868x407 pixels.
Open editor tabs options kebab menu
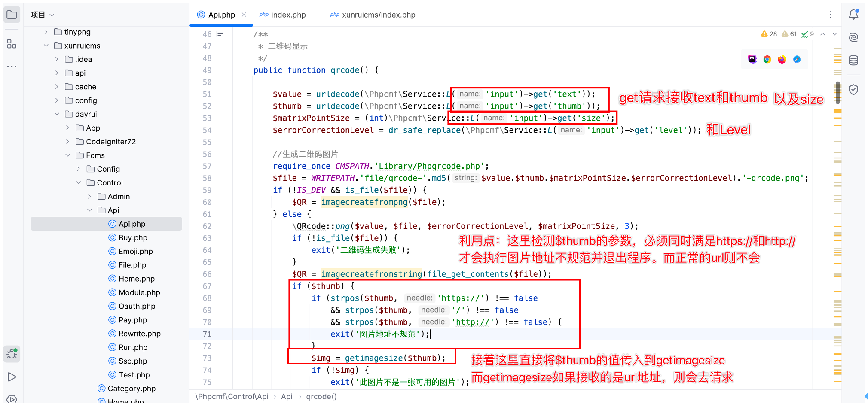tap(831, 15)
